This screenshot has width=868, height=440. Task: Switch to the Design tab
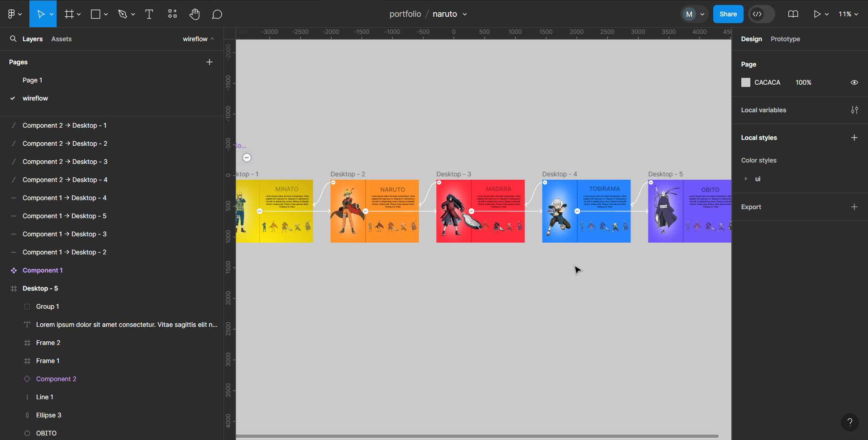click(751, 39)
